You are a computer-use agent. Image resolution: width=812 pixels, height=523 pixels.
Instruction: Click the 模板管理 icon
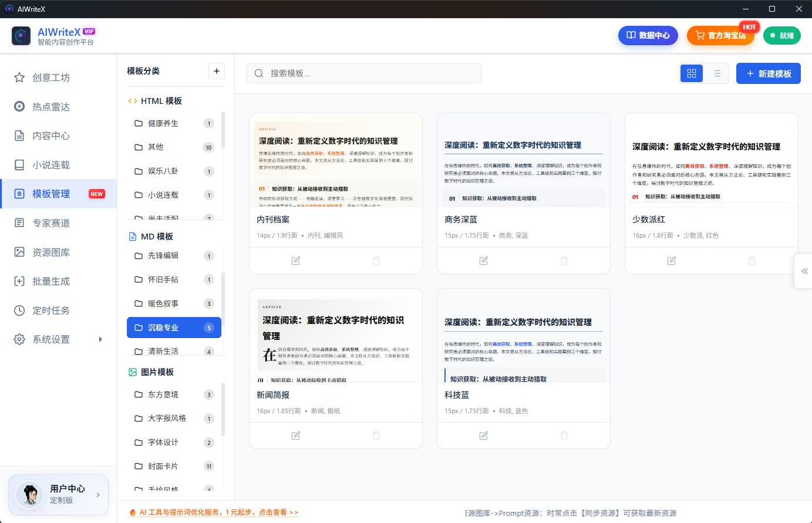click(19, 194)
